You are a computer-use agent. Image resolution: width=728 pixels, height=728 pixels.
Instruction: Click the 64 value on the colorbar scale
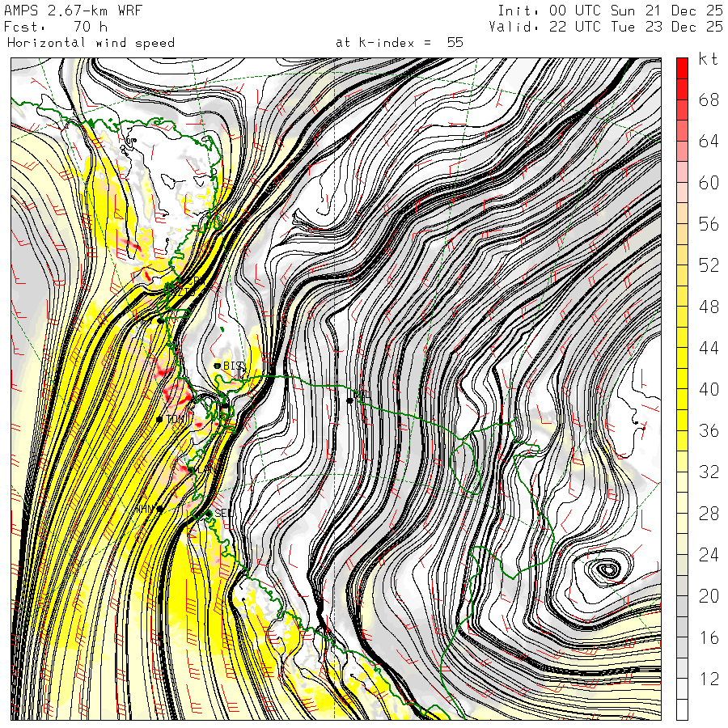coord(709,141)
